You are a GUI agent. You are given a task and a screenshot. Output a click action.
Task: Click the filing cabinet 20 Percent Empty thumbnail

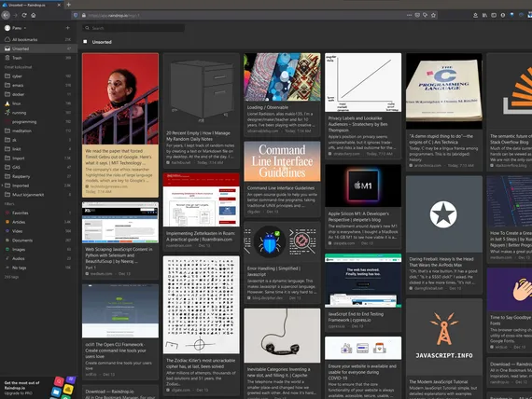(201, 89)
